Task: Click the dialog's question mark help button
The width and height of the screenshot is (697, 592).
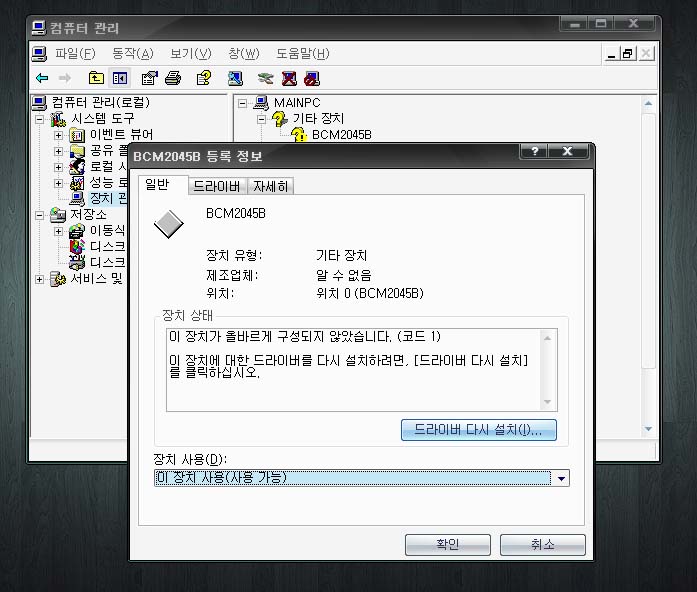Action: pos(535,151)
